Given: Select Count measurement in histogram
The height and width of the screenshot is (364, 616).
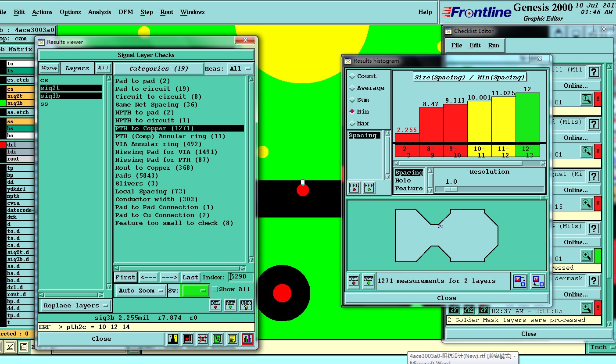Looking at the screenshot, I should 363,76.
